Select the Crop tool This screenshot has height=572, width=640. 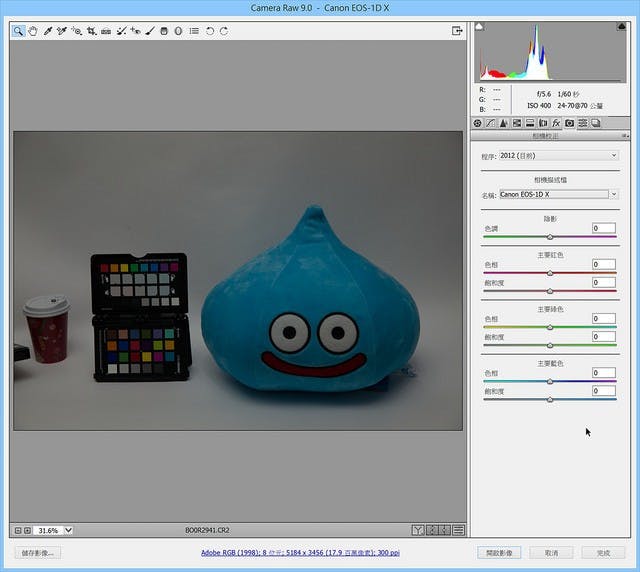(x=91, y=31)
